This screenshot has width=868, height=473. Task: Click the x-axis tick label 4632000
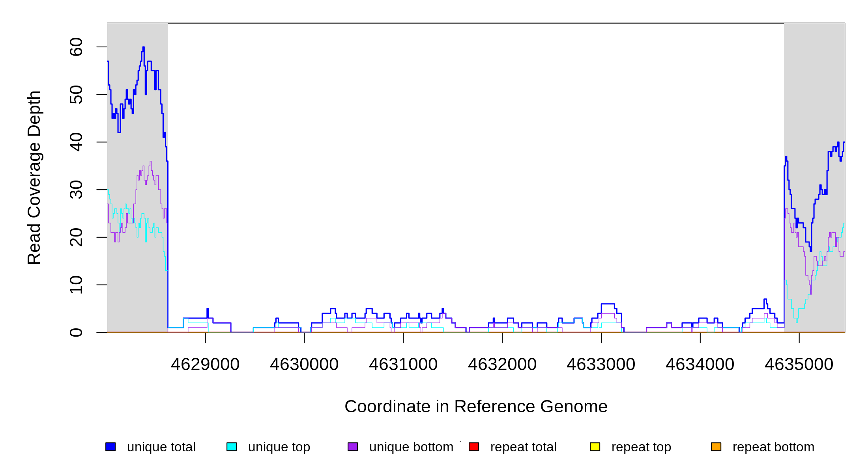502,364
